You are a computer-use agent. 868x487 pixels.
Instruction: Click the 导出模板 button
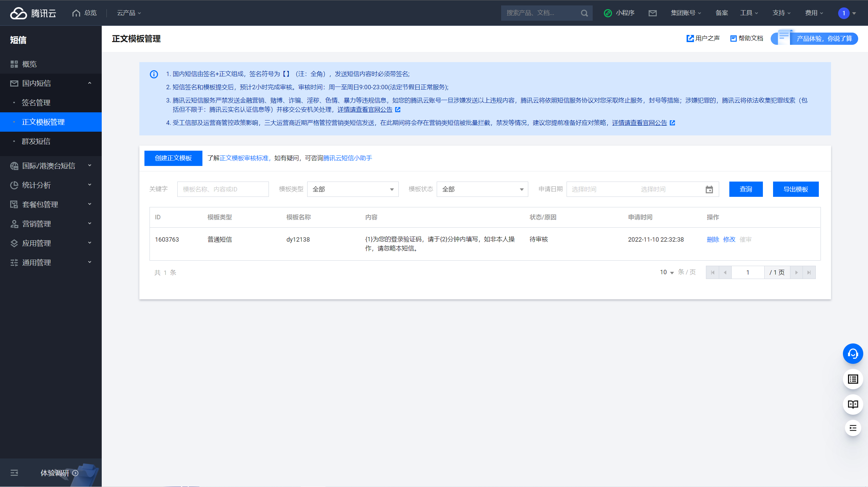(795, 189)
